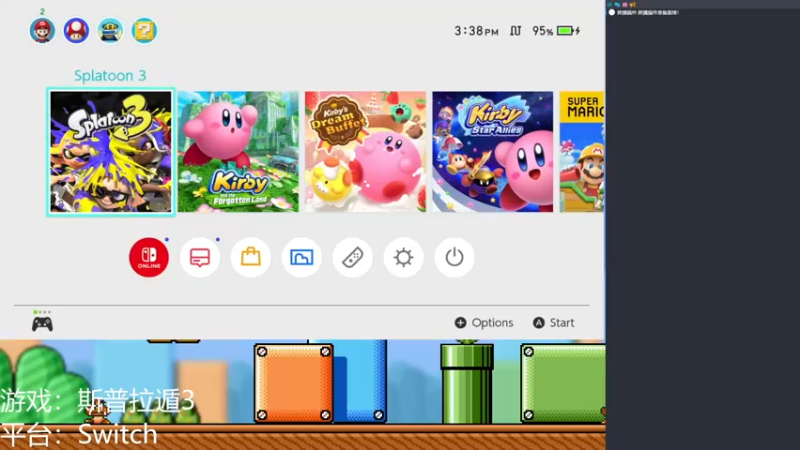Open the Sleep Mode power icon

(454, 257)
